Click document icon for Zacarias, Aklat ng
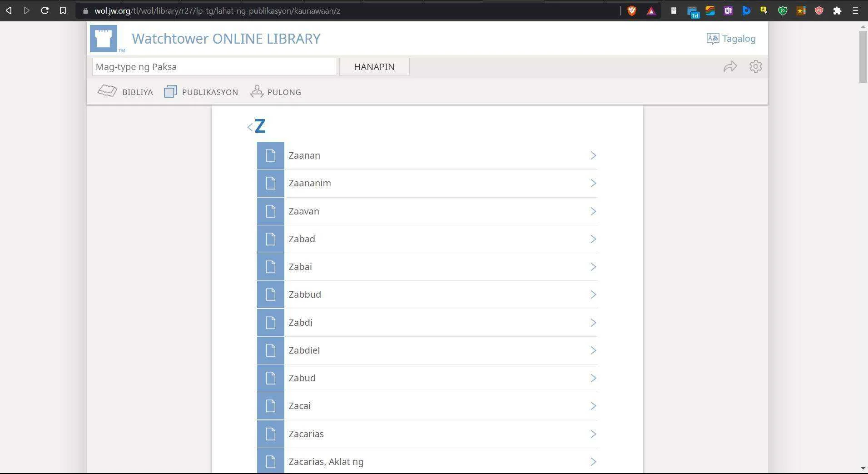Image resolution: width=868 pixels, height=474 pixels. click(x=271, y=461)
